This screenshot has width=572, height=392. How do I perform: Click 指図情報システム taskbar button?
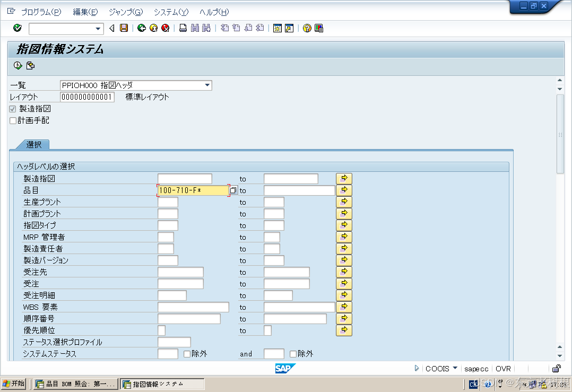(x=162, y=384)
